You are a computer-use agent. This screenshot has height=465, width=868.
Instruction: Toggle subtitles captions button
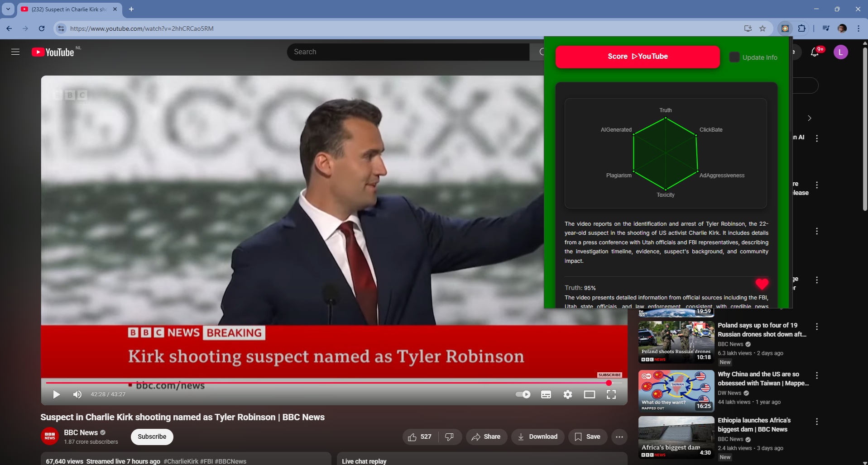[546, 394]
